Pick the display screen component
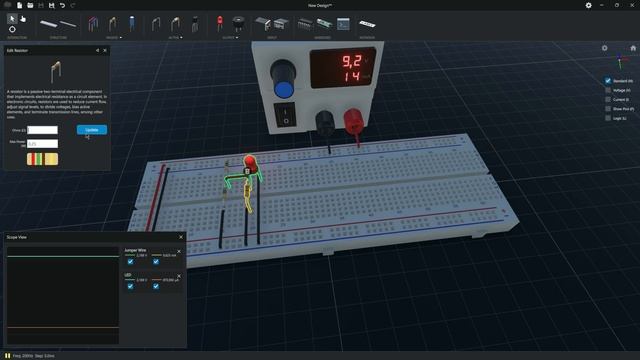 pyautogui.click(x=343, y=24)
